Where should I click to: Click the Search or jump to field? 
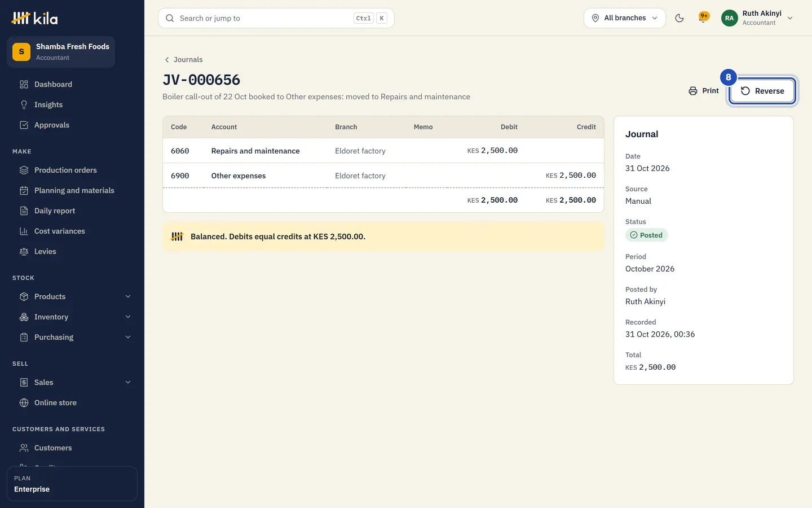coord(276,18)
